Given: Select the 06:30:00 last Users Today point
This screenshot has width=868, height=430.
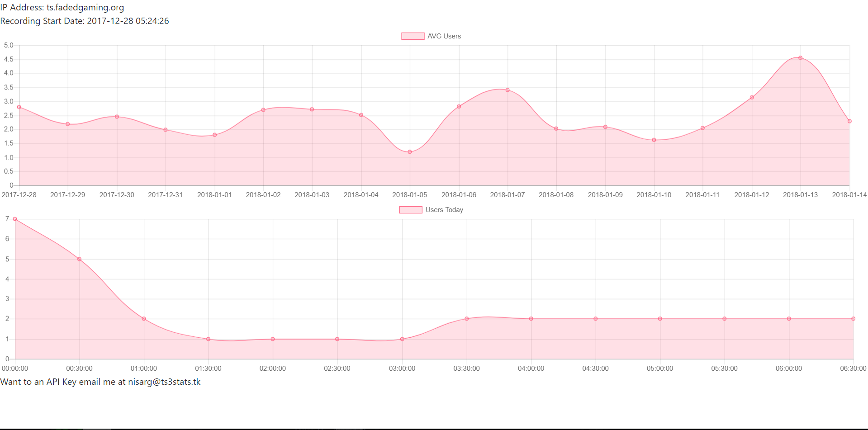Looking at the screenshot, I should click(854, 319).
